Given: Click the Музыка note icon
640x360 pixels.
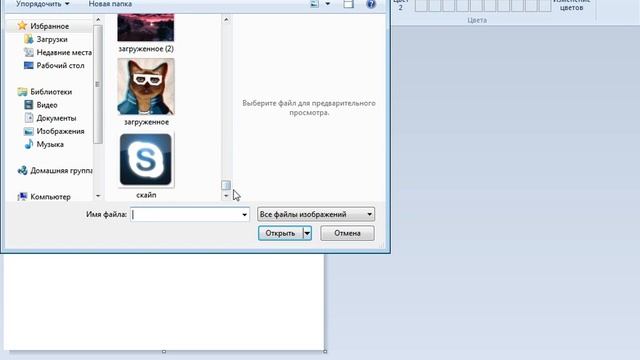Looking at the screenshot, I should coord(29,144).
